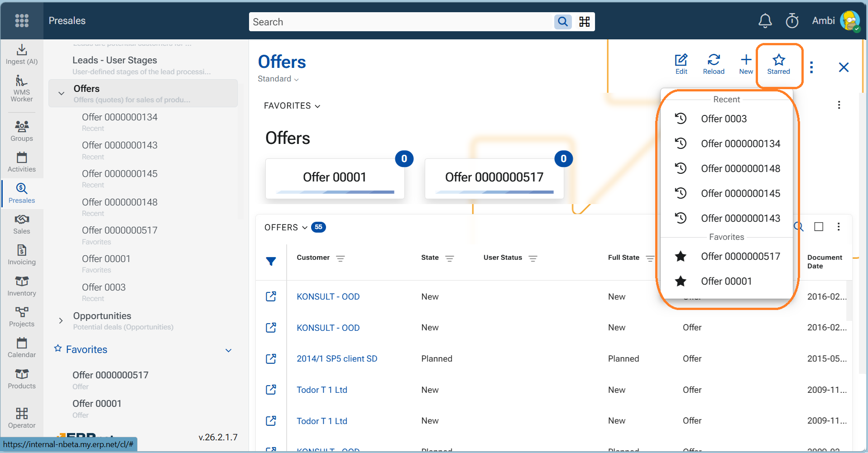Toggle Customer column filter

click(340, 258)
